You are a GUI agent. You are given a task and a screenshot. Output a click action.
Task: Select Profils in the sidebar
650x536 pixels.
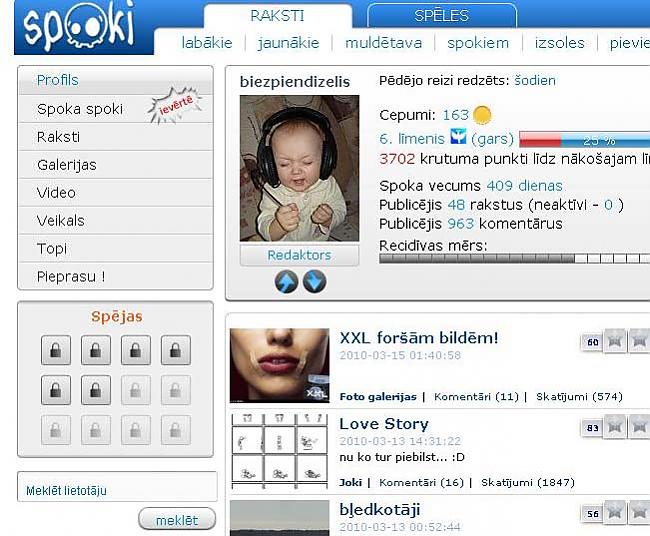(x=116, y=80)
